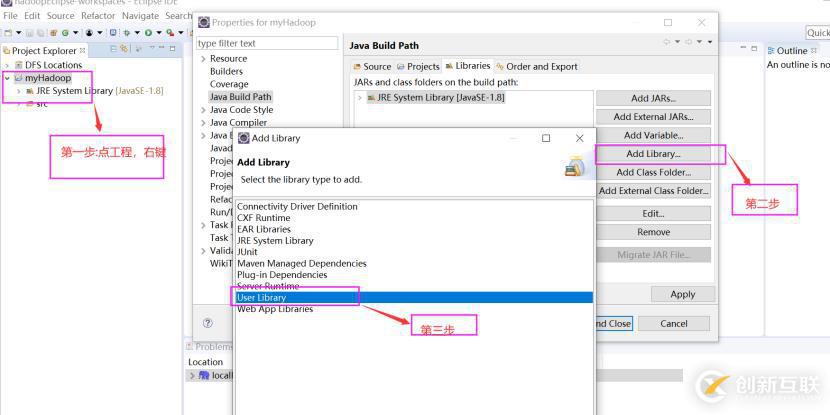Select Coverage in Properties tree
The image size is (830, 415).
[x=229, y=84]
